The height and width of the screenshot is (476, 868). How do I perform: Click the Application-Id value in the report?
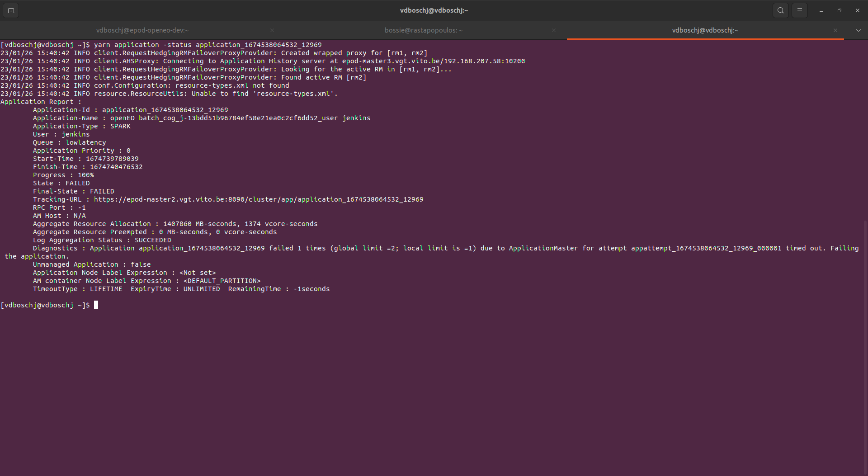tap(164, 109)
